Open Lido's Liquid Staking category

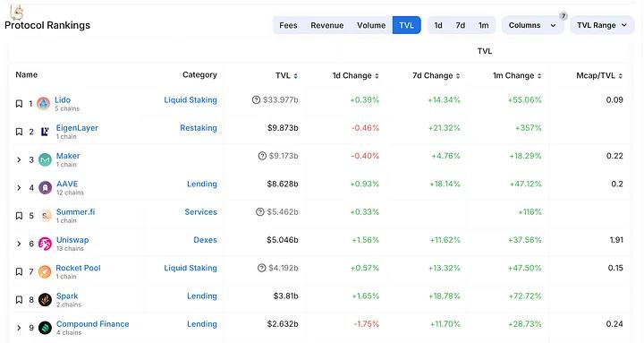coord(191,100)
